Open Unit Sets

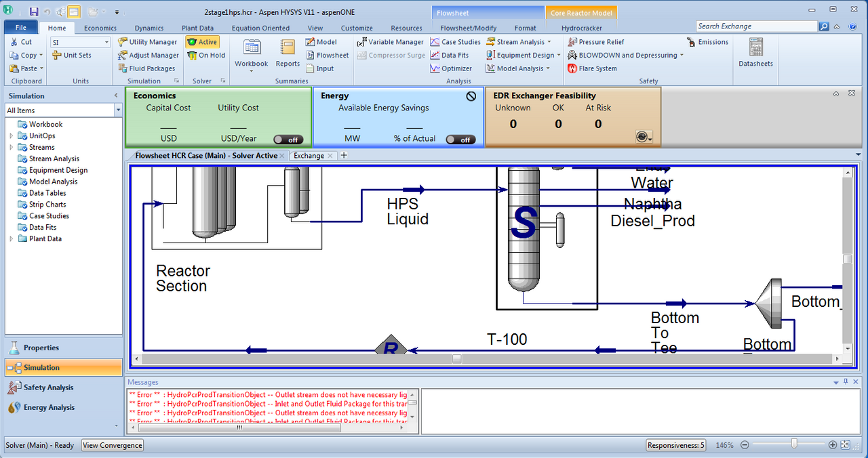(72, 56)
